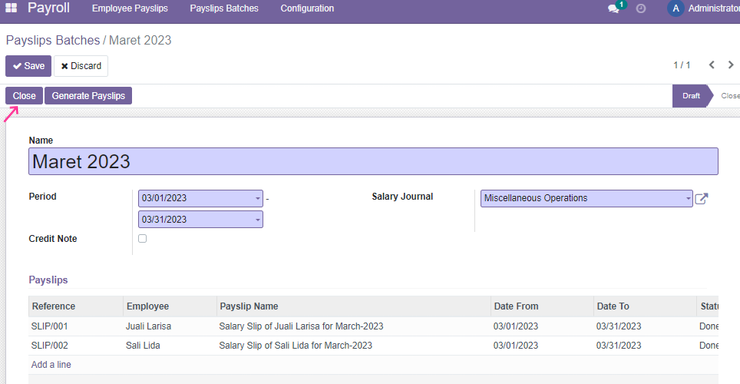The width and height of the screenshot is (740, 384).
Task: Open the Employee Payslips menu
Action: pyautogui.click(x=130, y=8)
